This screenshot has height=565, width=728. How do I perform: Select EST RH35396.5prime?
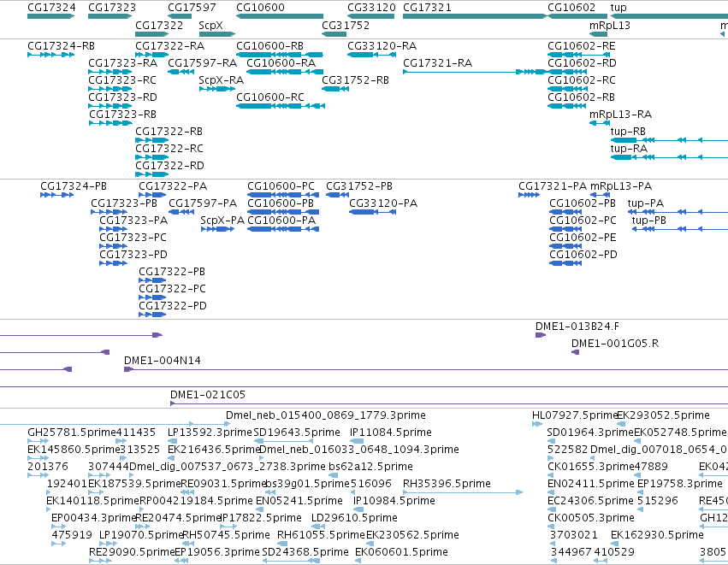point(463,492)
